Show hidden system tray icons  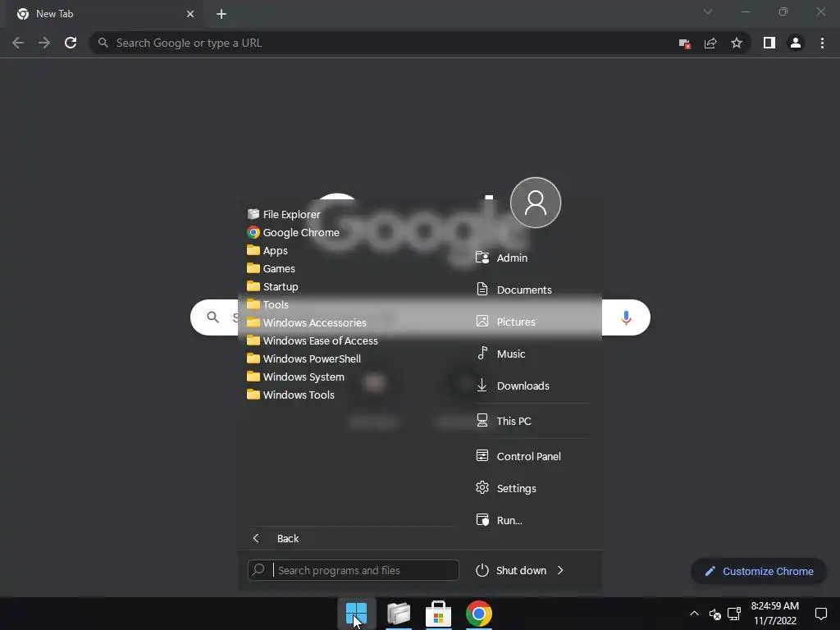coord(694,614)
